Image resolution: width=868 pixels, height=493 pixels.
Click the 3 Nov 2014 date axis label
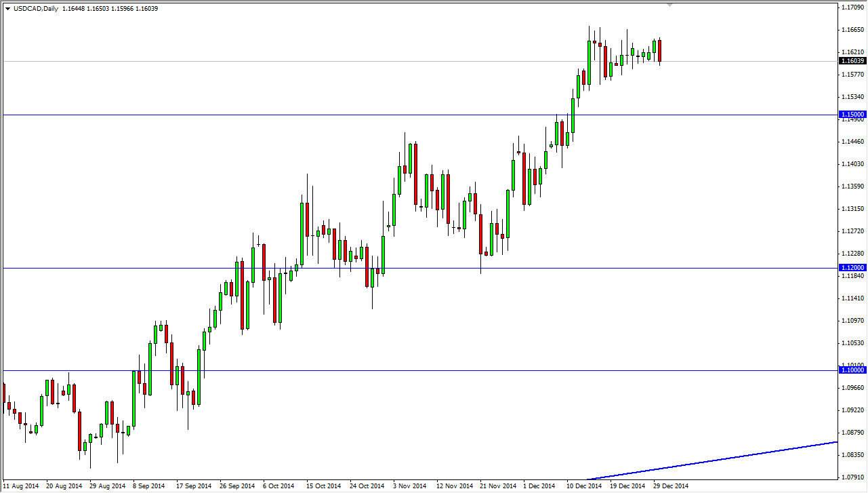[x=410, y=486]
